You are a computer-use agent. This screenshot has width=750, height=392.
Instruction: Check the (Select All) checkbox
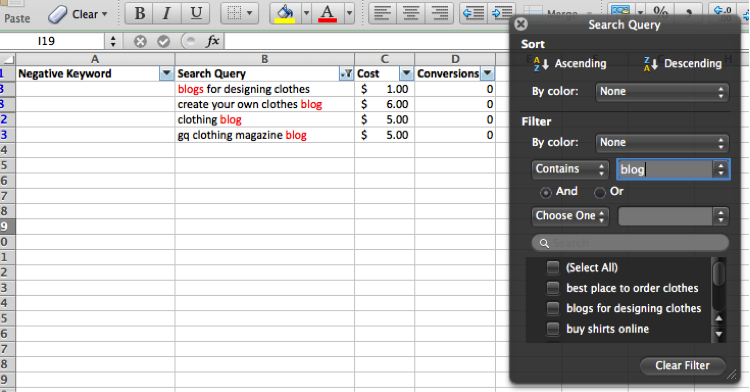553,268
